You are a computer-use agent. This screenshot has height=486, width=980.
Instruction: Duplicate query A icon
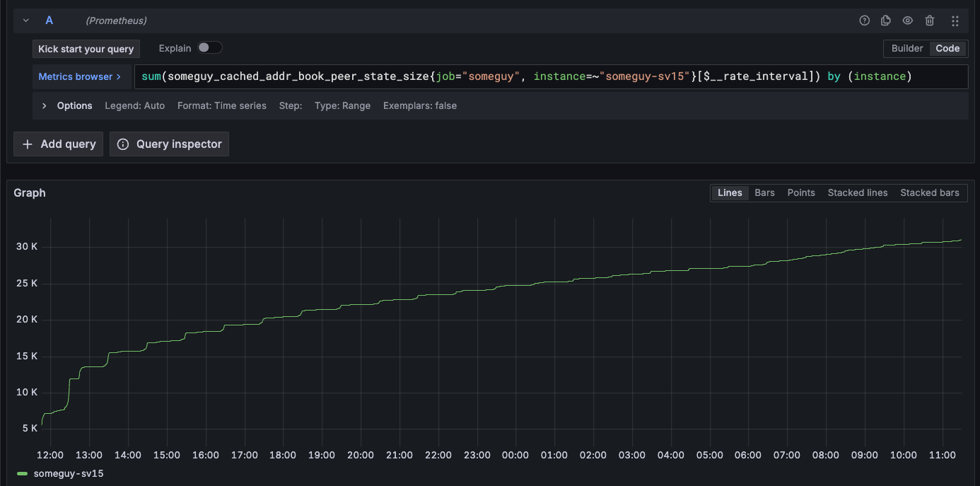coord(886,21)
